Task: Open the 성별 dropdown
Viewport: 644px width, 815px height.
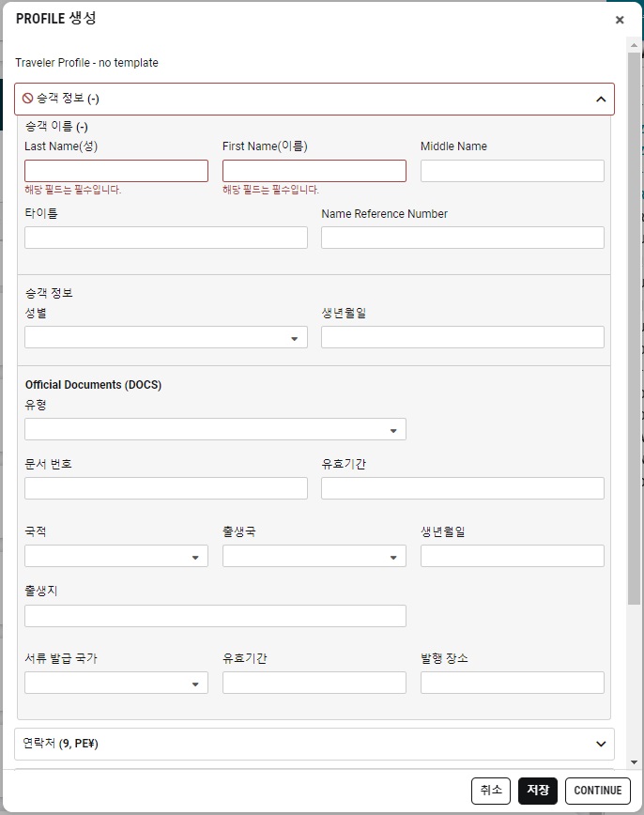Action: pyautogui.click(x=166, y=337)
